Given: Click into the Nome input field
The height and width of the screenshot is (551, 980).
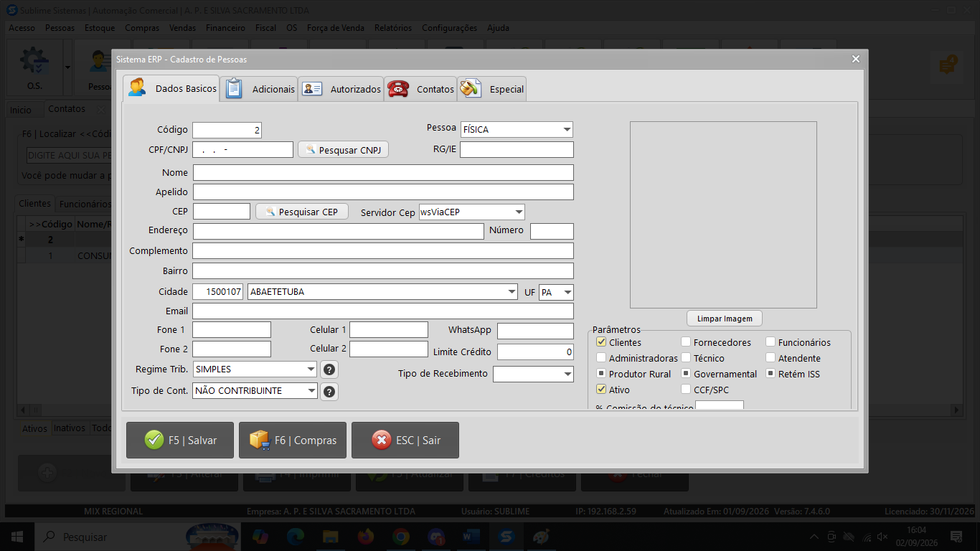Looking at the screenshot, I should point(383,173).
